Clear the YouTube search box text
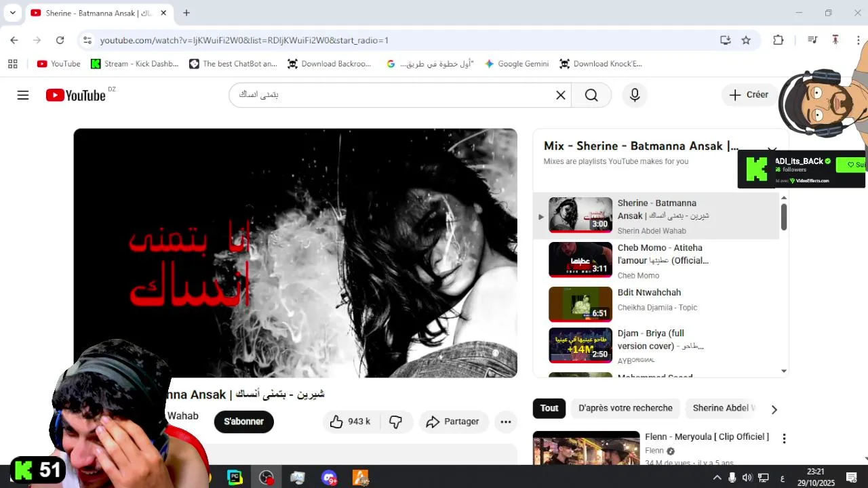 pos(561,95)
